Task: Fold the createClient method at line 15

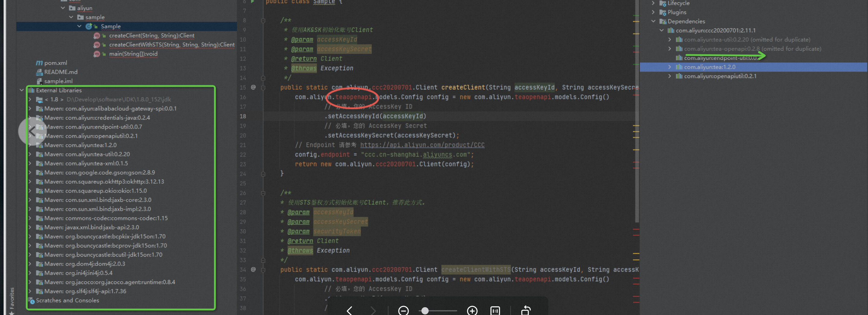Action: 263,88
